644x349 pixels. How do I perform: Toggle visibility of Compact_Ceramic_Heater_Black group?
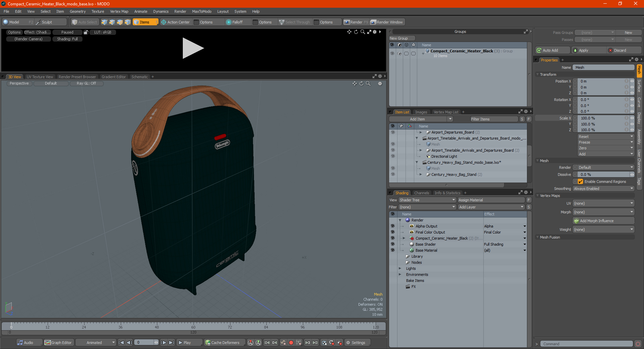click(x=392, y=53)
